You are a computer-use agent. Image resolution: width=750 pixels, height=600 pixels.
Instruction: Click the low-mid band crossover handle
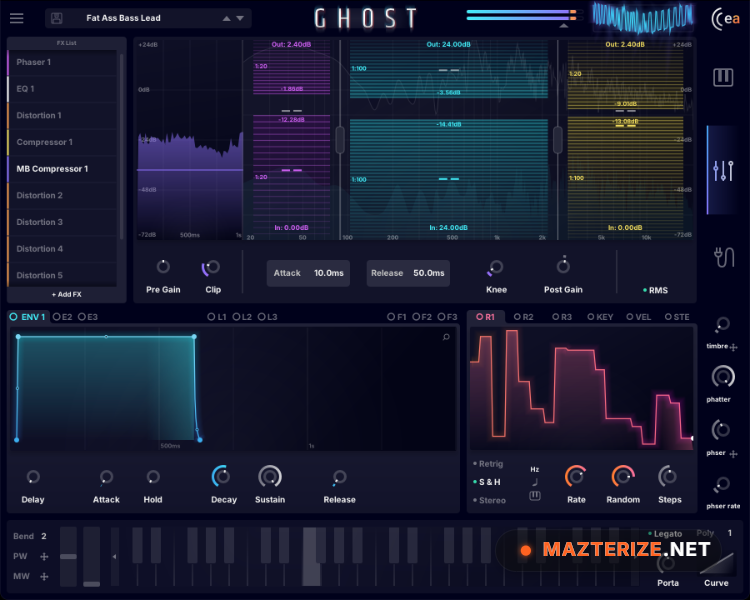[x=340, y=140]
